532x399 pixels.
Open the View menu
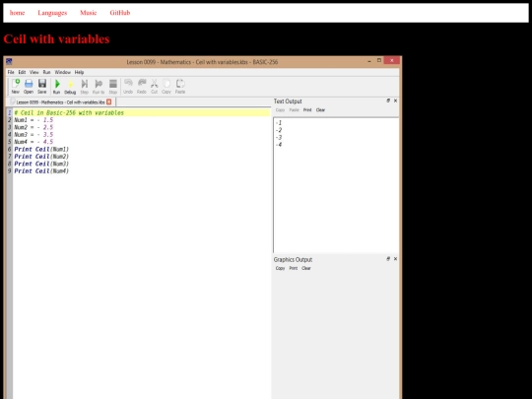click(34, 72)
